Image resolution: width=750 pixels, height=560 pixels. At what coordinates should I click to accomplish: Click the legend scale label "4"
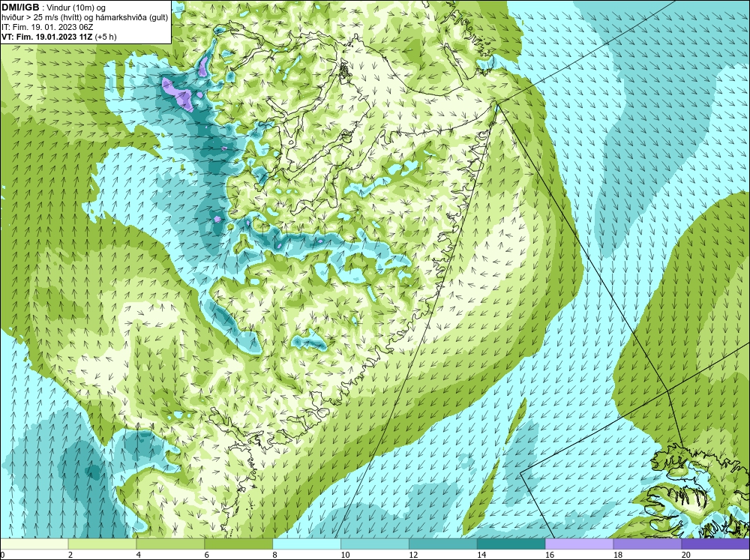tap(138, 555)
